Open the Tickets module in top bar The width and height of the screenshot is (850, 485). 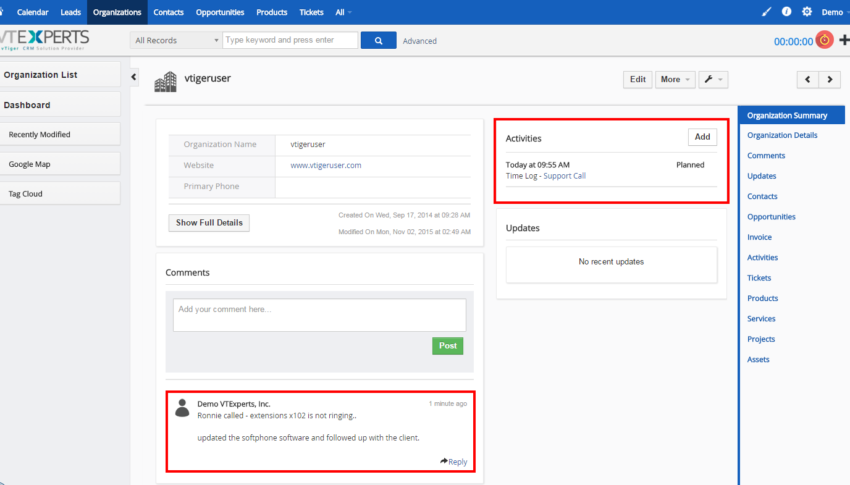coord(311,12)
